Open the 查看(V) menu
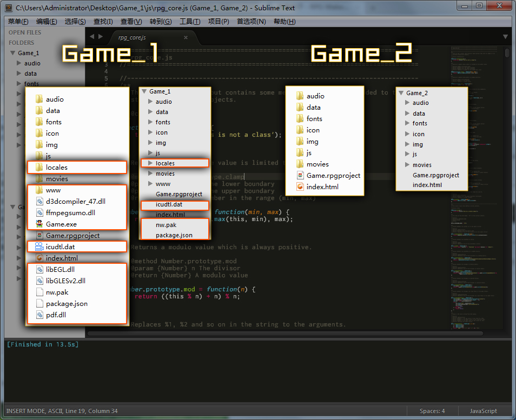Screen dimensions: 516x420 pos(131,22)
